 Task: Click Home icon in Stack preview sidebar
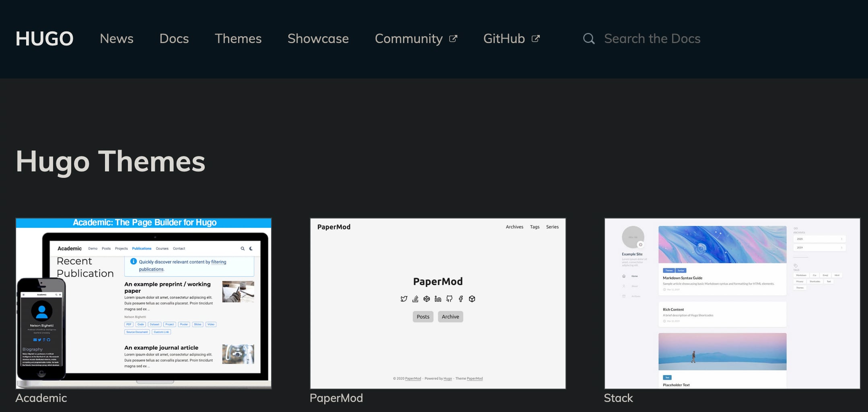tap(624, 276)
